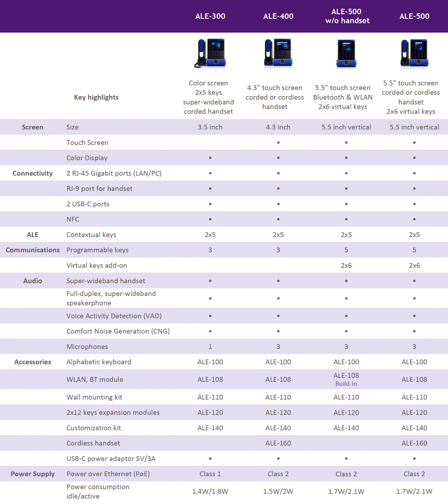The height and width of the screenshot is (504, 448).
Task: Click the Super-wideband handset label
Action: click(106, 281)
